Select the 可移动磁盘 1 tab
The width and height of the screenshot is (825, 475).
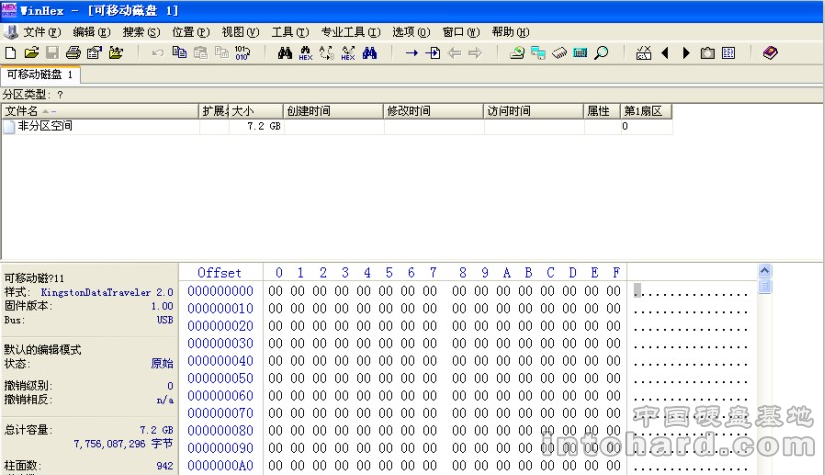coord(40,75)
